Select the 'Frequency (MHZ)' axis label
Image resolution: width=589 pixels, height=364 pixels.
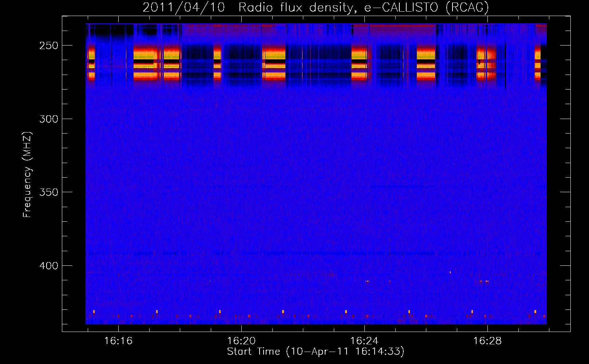(27, 175)
